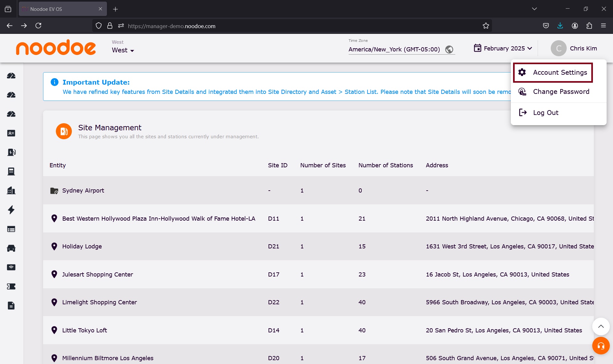Click scroll-to-top arrow button
The image size is (613, 364).
(601, 326)
